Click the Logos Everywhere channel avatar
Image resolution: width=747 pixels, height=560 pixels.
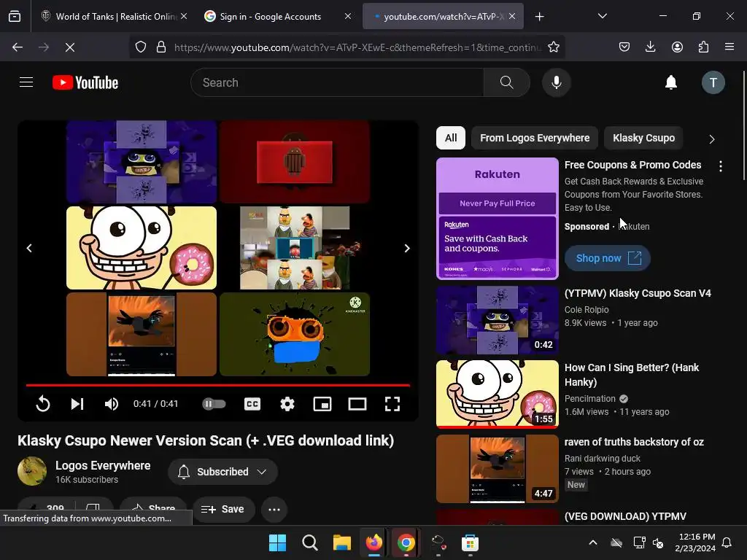point(32,472)
